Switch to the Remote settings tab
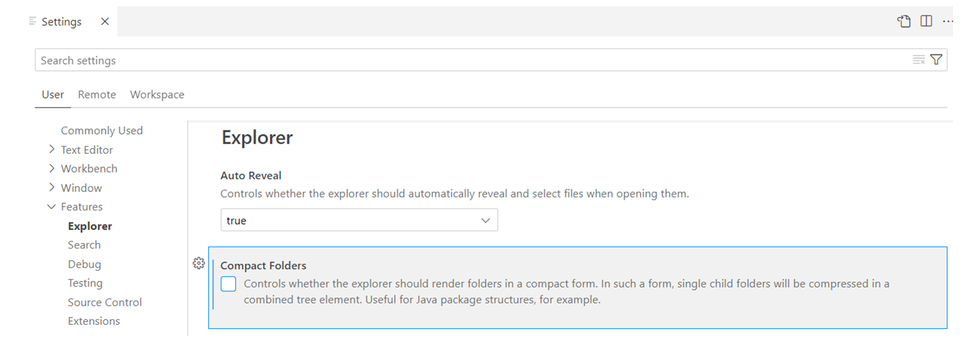 pos(97,95)
